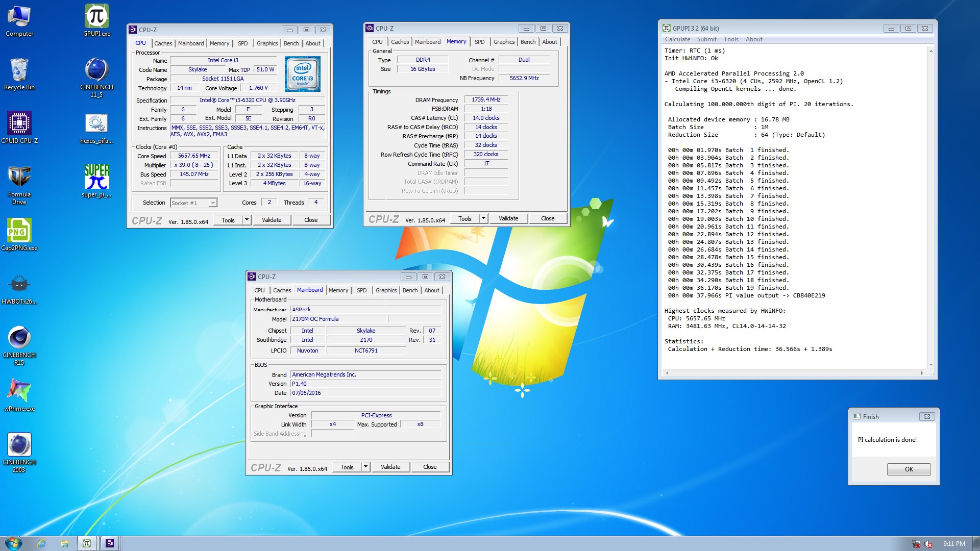
Task: Open Internet Explorer from taskbar
Action: pyautogui.click(x=41, y=543)
